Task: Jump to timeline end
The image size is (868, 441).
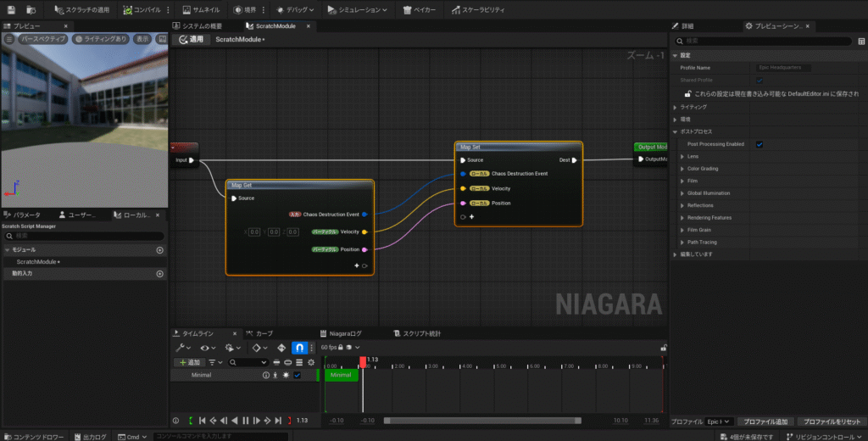Action: tap(278, 421)
